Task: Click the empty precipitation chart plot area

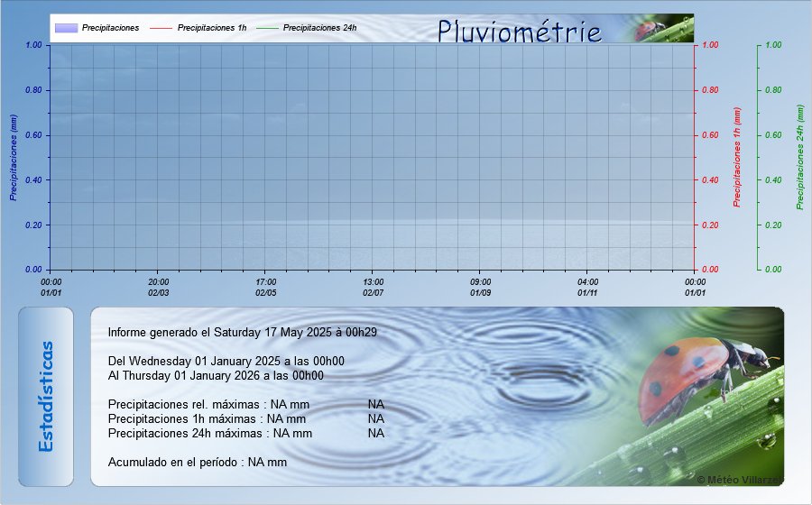Action: click(x=372, y=157)
